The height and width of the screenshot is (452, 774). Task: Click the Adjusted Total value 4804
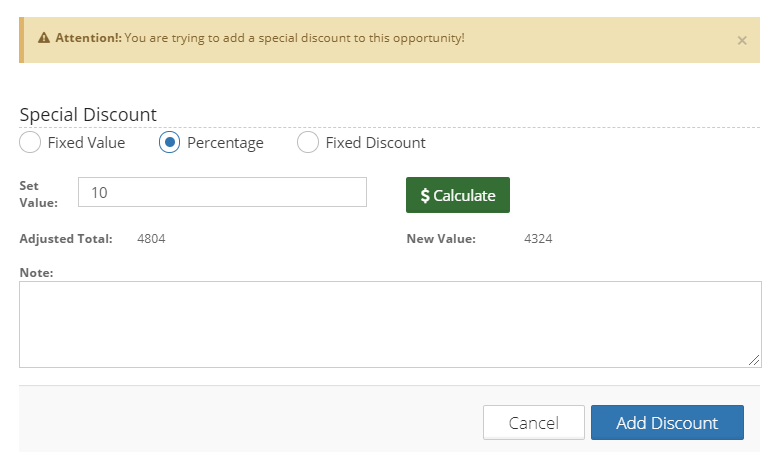click(x=151, y=239)
